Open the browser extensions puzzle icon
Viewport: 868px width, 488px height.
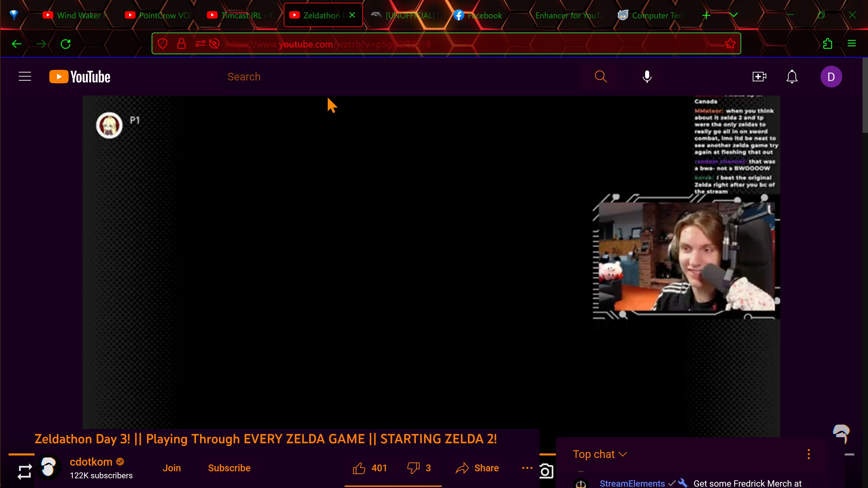pos(828,44)
